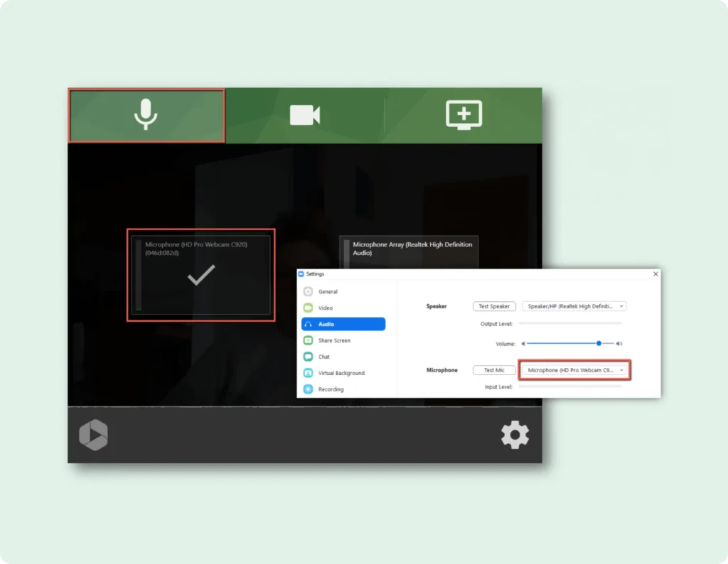Close the Settings window
Image resolution: width=728 pixels, height=564 pixels.
pyautogui.click(x=655, y=273)
